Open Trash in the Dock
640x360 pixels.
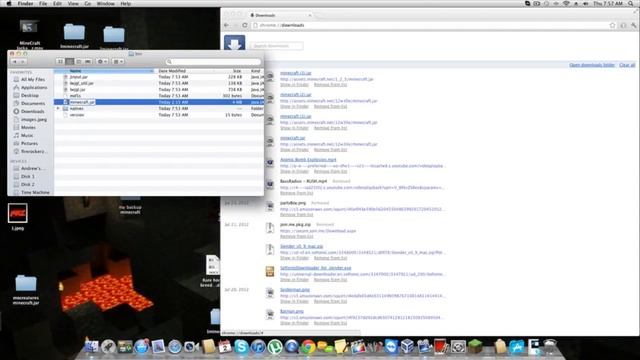550,347
